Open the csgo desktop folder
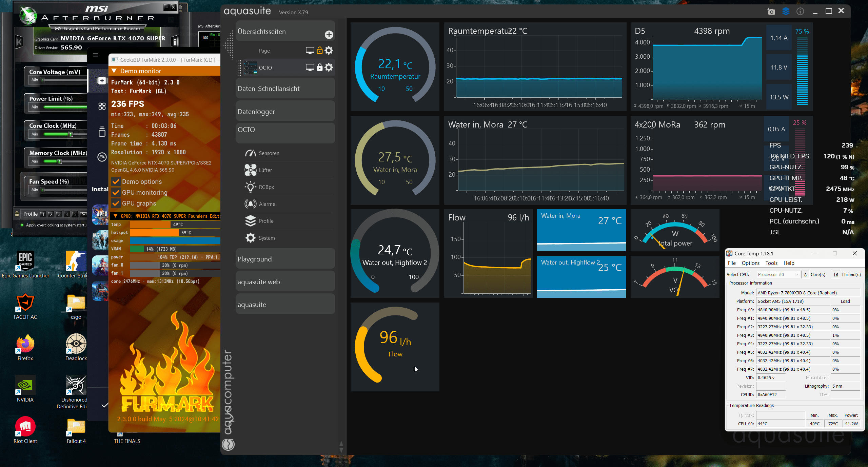This screenshot has height=467, width=868. [x=76, y=306]
